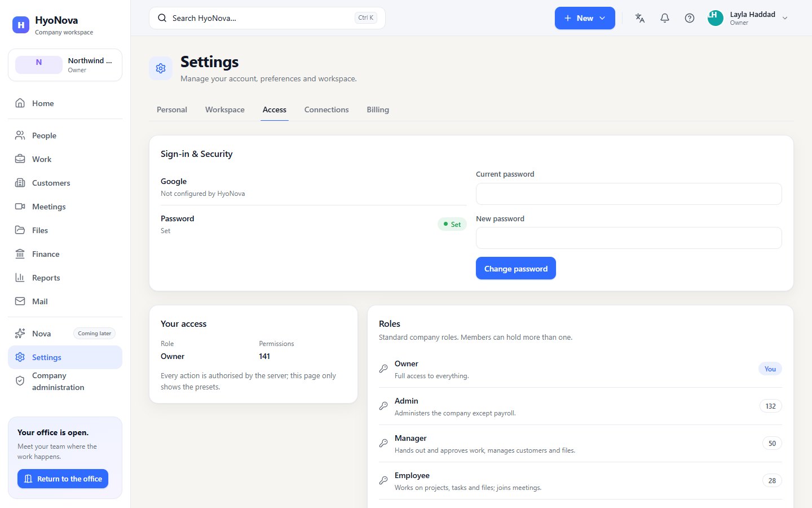Click the Permissions value 141
The height and width of the screenshot is (508, 812).
[x=264, y=356]
